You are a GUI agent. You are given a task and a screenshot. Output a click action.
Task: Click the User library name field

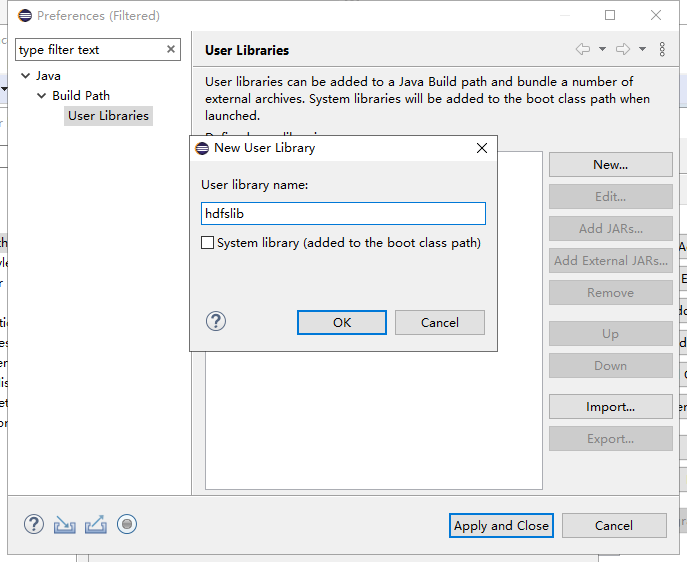pos(343,213)
